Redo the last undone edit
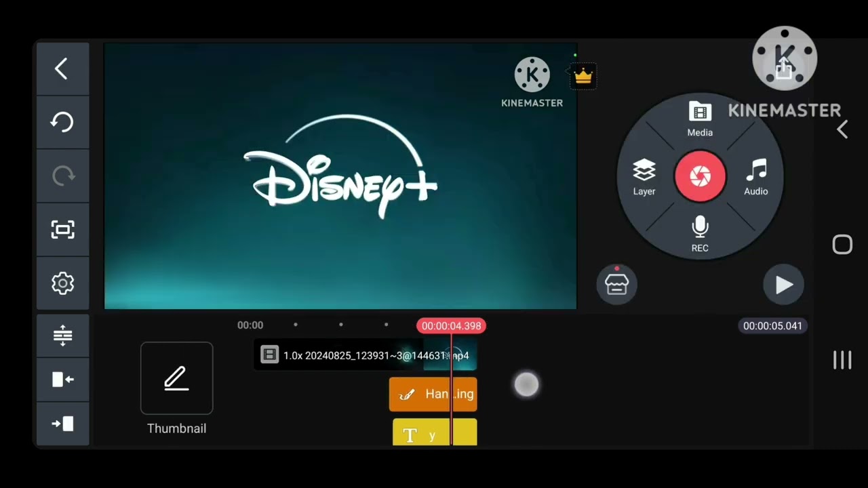This screenshot has width=868, height=488. [62, 176]
